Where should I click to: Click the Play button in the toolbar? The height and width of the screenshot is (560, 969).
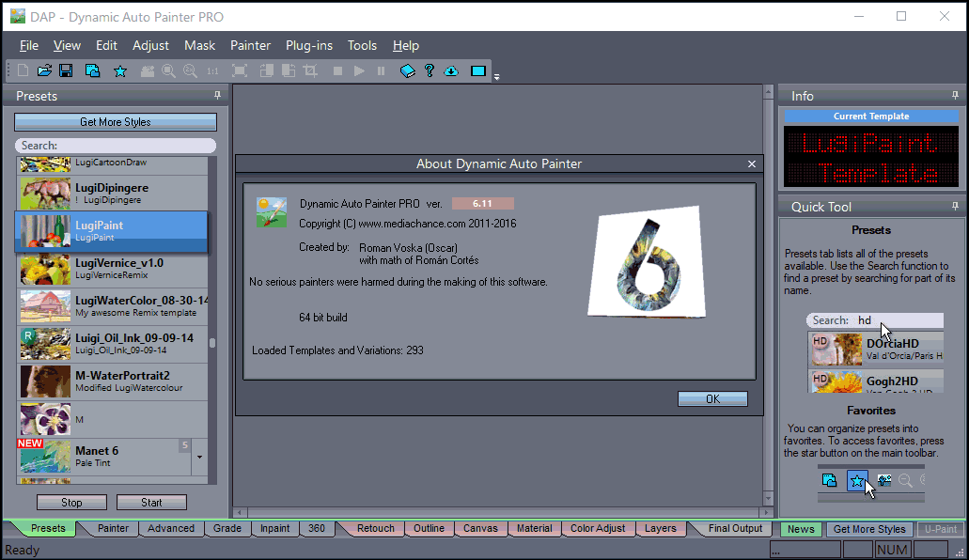click(x=359, y=70)
